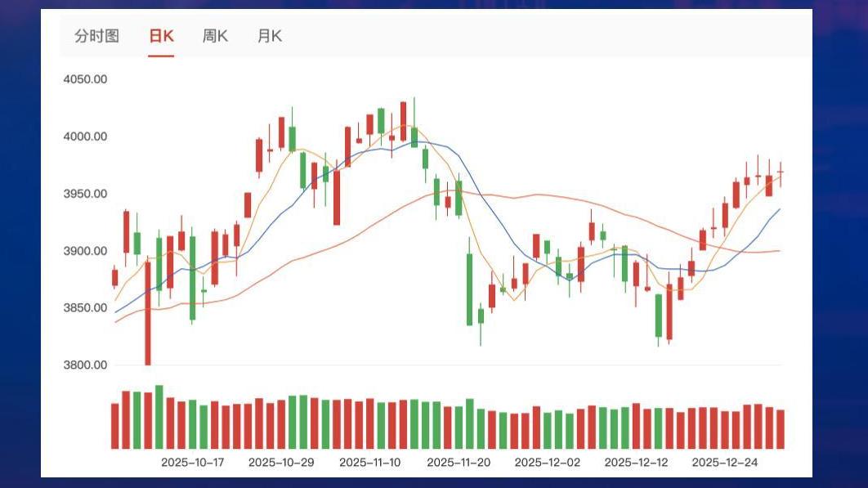
Task: Click the long red candlestick dropping to 3800
Action: click(x=148, y=312)
